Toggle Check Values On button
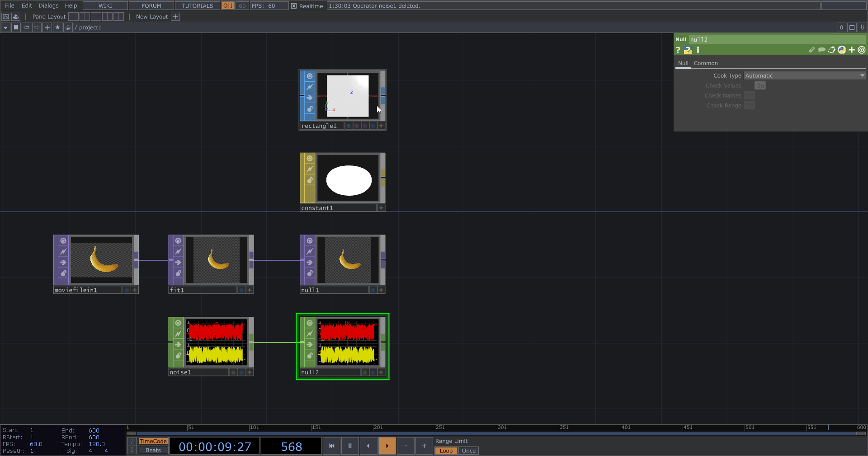The image size is (868, 456). [759, 86]
